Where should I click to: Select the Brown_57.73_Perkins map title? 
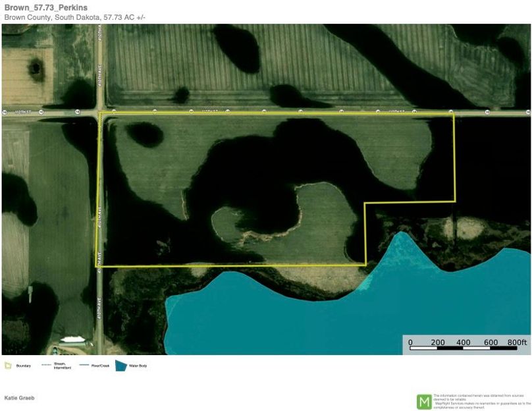click(x=45, y=7)
